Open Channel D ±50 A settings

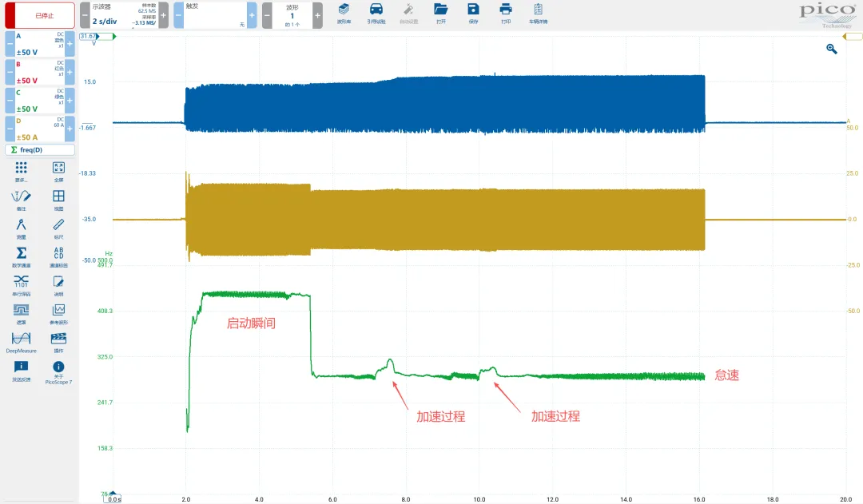tap(40, 129)
